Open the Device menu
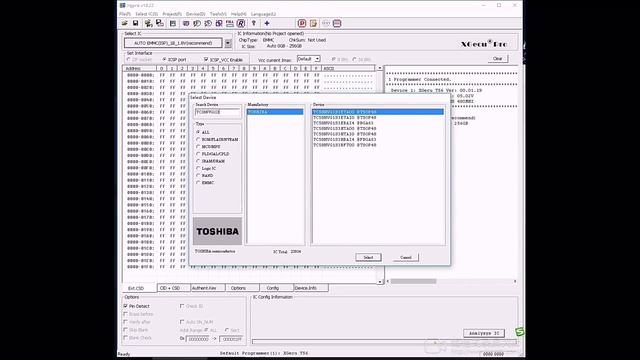Screen dimensions: 640x360 (196, 14)
